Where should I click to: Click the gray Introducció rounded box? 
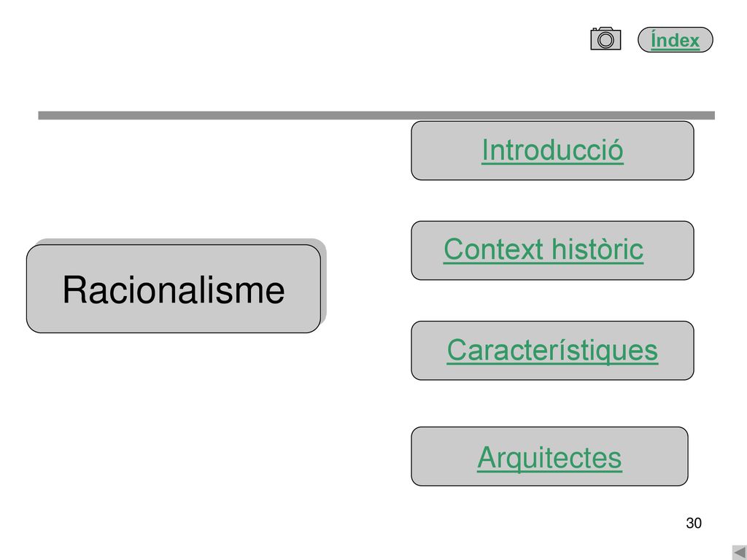[x=552, y=150]
